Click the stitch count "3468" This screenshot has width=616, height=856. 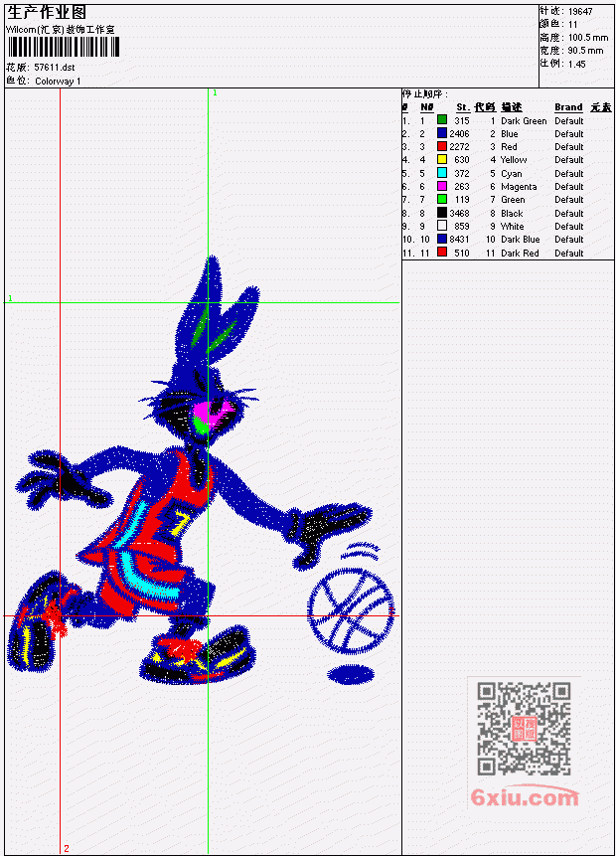[459, 214]
